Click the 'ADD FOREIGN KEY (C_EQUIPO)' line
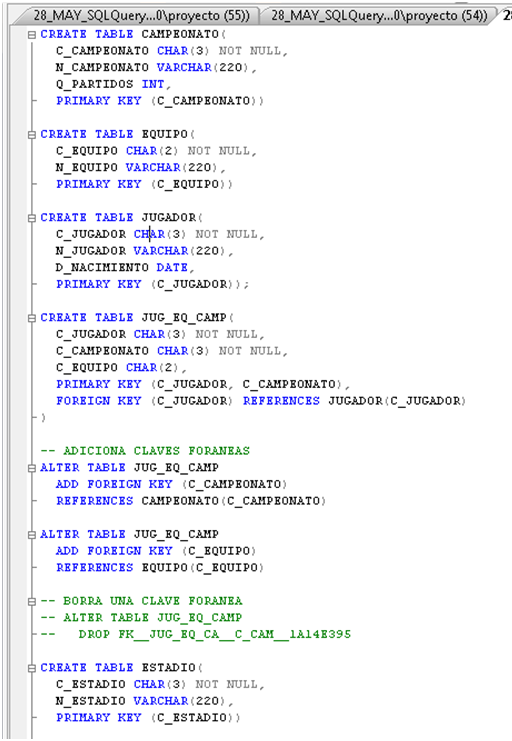This screenshot has height=741, width=512. (156, 551)
